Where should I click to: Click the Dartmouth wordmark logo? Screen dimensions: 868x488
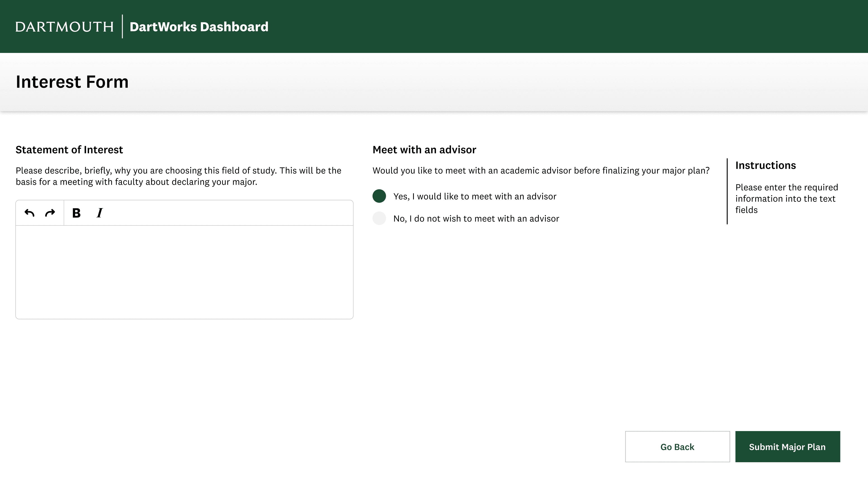click(x=64, y=27)
